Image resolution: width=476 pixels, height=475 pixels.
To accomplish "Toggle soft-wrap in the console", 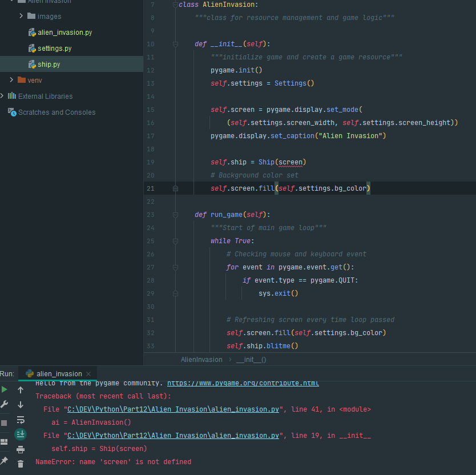I will coord(21,420).
